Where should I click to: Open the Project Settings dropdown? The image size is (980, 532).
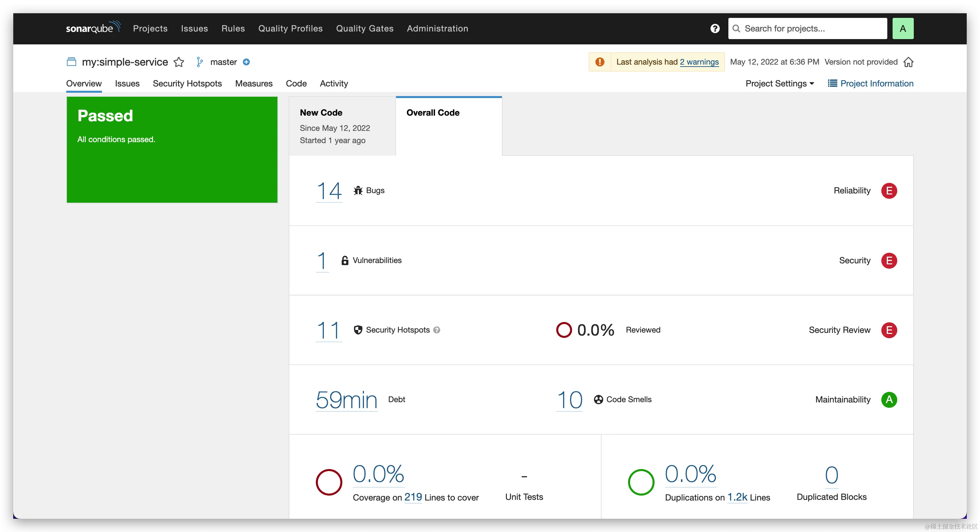pos(779,83)
